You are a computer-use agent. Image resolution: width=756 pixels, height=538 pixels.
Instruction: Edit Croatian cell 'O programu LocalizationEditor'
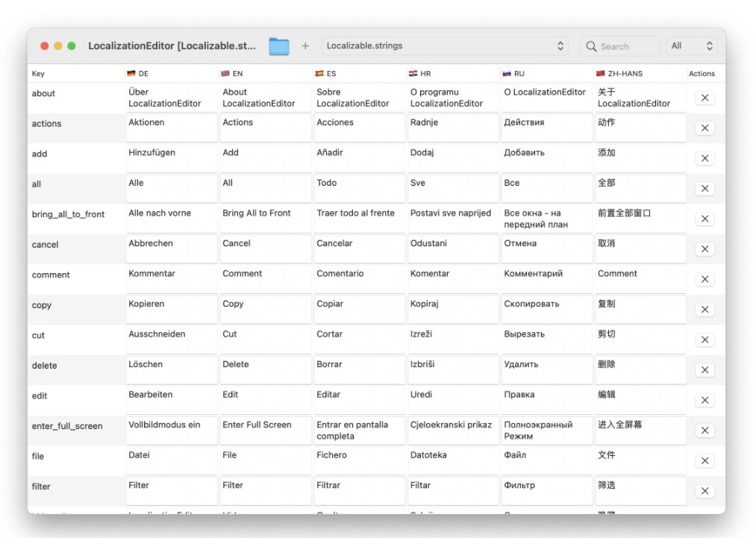pyautogui.click(x=453, y=98)
